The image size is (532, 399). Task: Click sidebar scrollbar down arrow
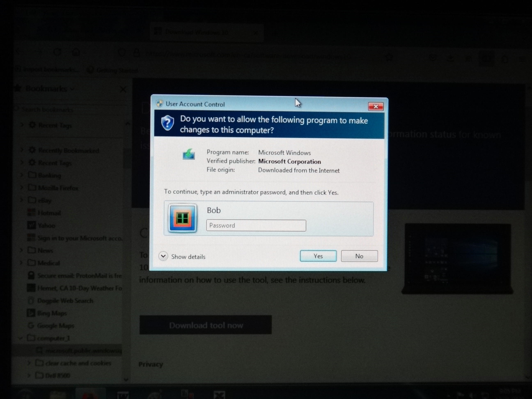(126, 380)
